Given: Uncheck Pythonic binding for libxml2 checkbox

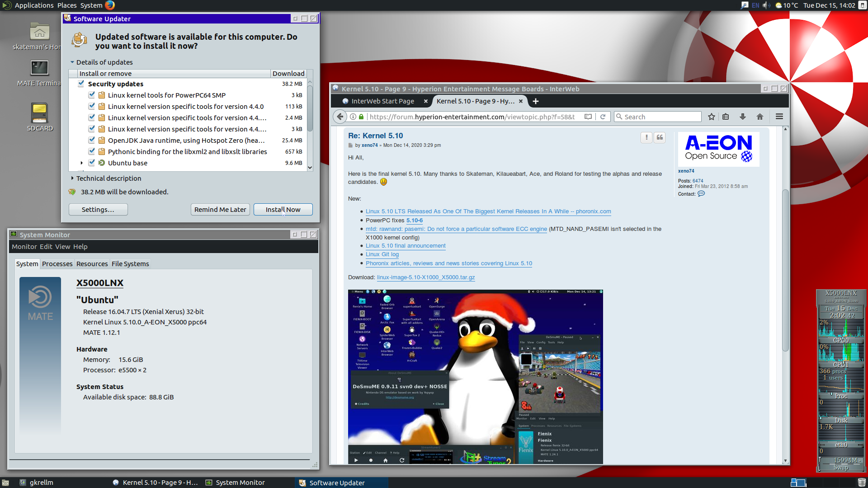Looking at the screenshot, I should pyautogui.click(x=92, y=151).
